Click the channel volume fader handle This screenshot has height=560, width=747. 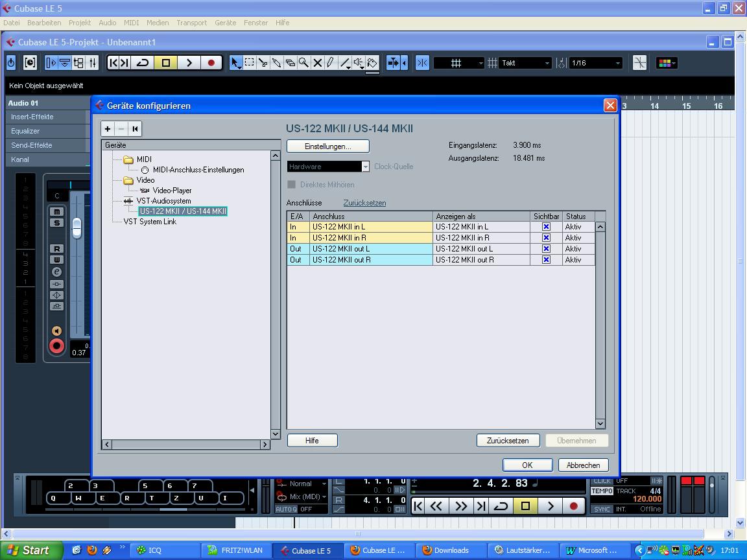[77, 227]
